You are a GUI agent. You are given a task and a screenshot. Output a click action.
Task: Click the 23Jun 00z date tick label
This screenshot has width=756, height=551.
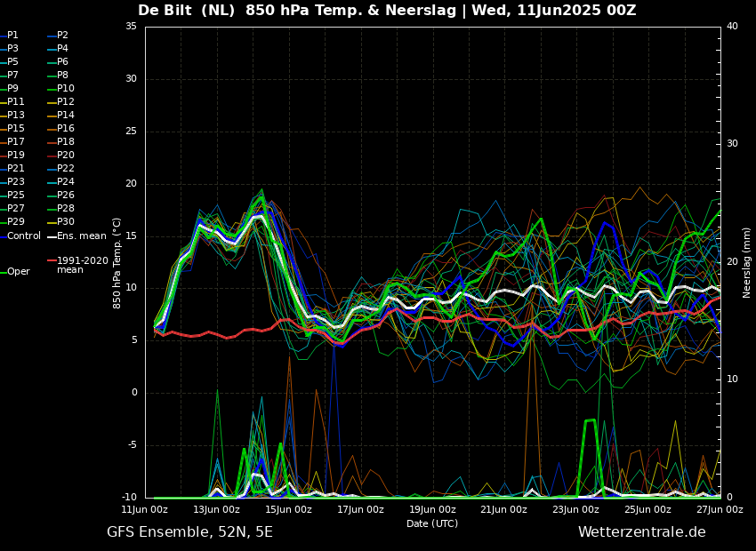[575, 510]
